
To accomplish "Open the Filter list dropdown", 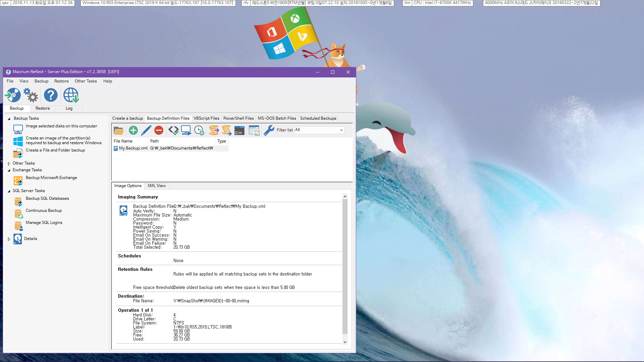I will (341, 130).
